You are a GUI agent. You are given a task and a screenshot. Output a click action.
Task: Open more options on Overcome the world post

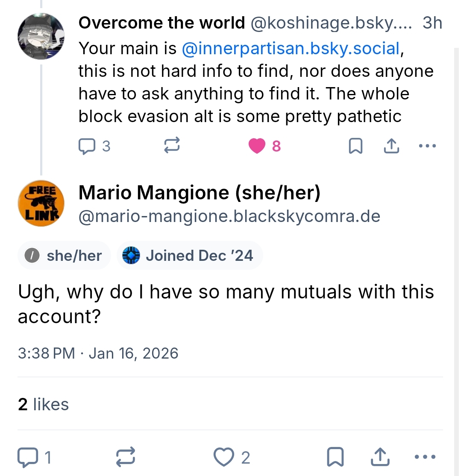427,146
